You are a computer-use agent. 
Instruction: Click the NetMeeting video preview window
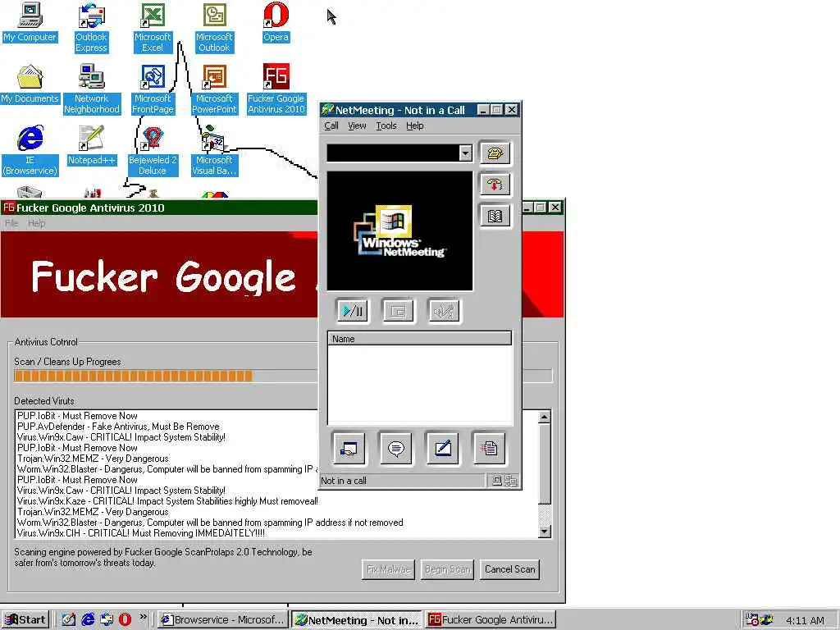[x=399, y=231]
